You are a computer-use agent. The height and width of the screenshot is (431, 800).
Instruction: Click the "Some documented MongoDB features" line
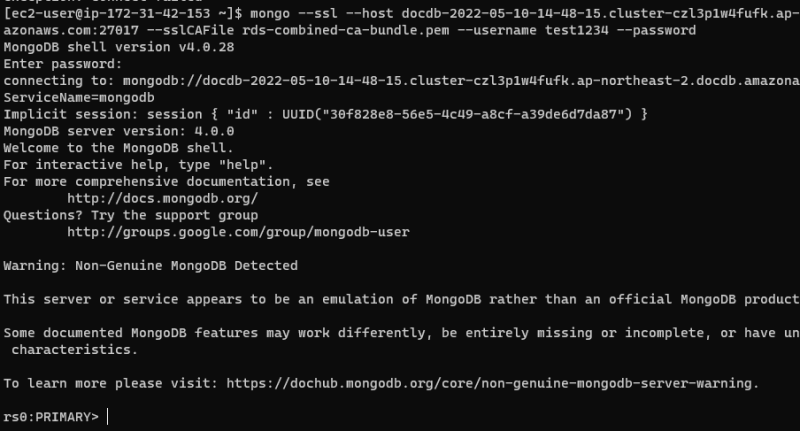pos(400,333)
